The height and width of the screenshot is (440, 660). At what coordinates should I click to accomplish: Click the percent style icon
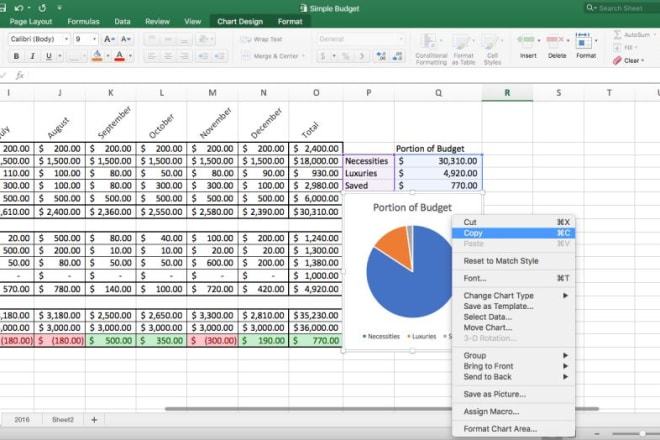[x=346, y=56]
